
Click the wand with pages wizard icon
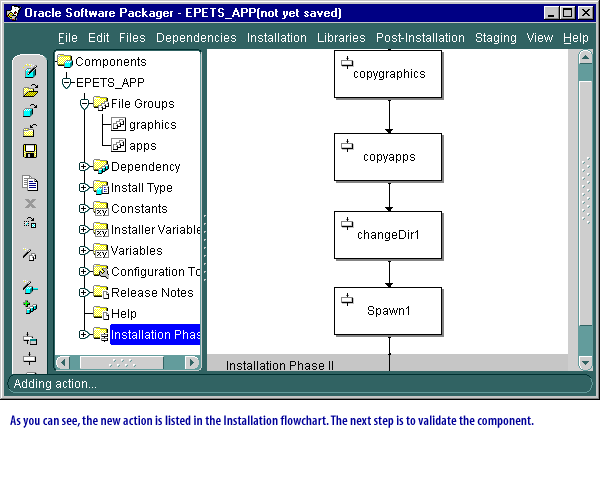[x=29, y=254]
